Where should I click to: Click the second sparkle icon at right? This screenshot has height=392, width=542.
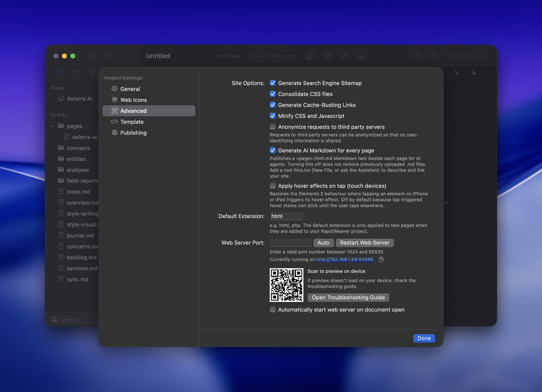pos(474,73)
